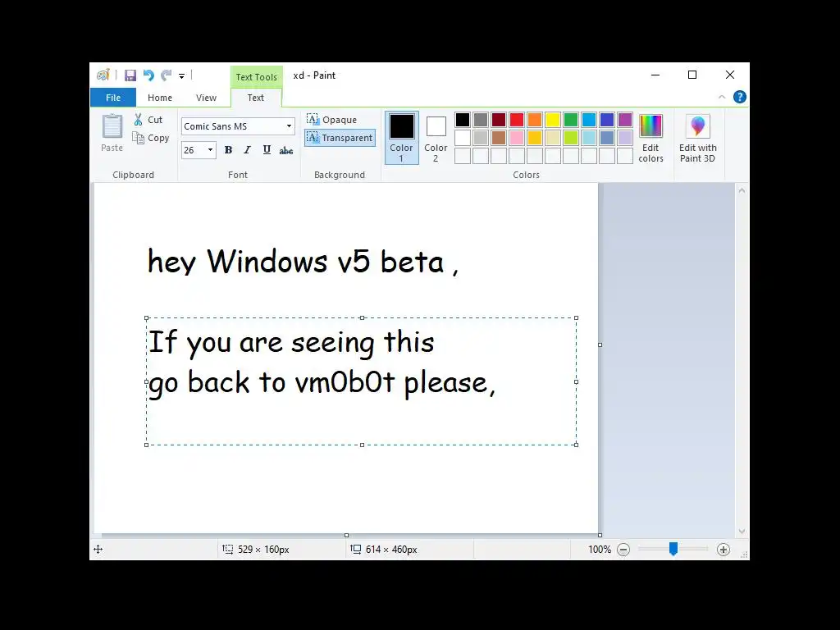Viewport: 840px width, 630px height.
Task: Click the zoom out minus button
Action: [623, 550]
